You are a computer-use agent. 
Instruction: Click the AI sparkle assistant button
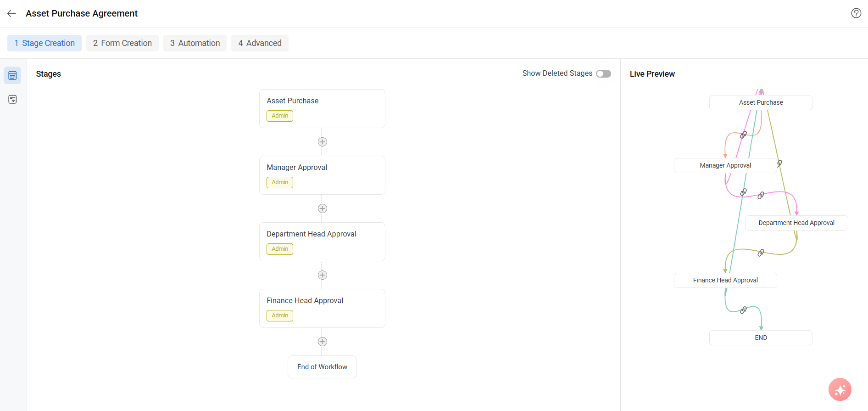click(x=840, y=389)
